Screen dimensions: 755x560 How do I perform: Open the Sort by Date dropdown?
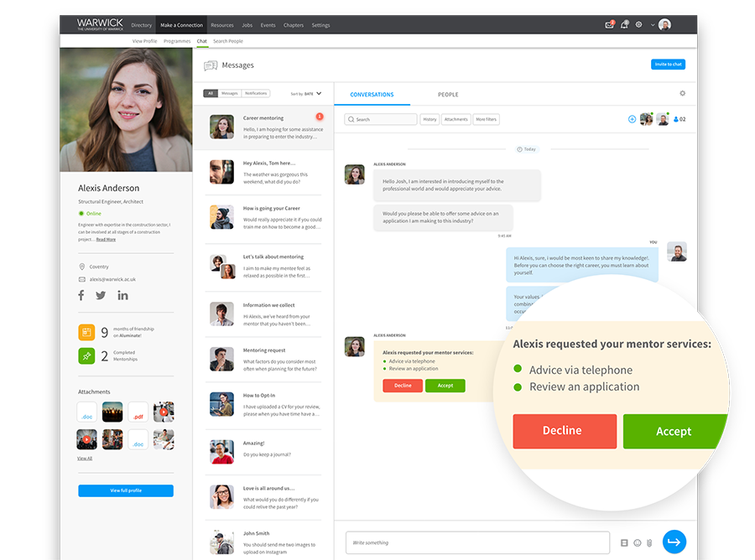305,94
